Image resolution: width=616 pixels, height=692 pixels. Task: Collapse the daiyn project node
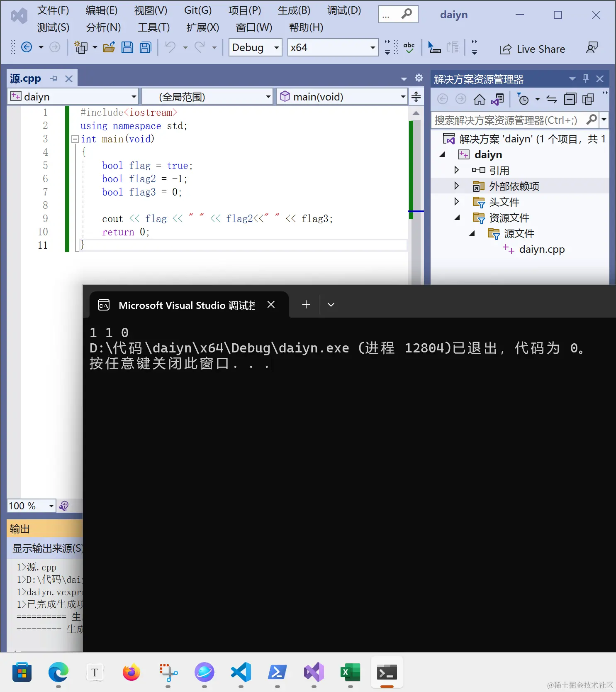[x=443, y=154]
